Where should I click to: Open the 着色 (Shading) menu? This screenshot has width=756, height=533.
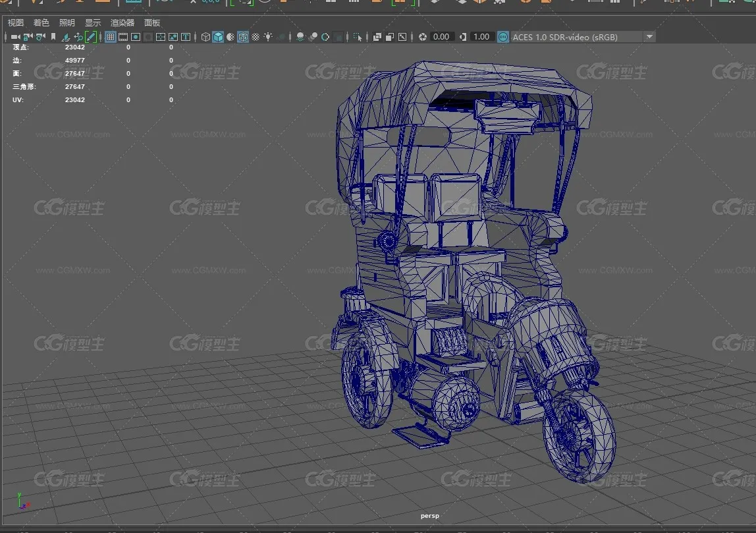pyautogui.click(x=41, y=22)
